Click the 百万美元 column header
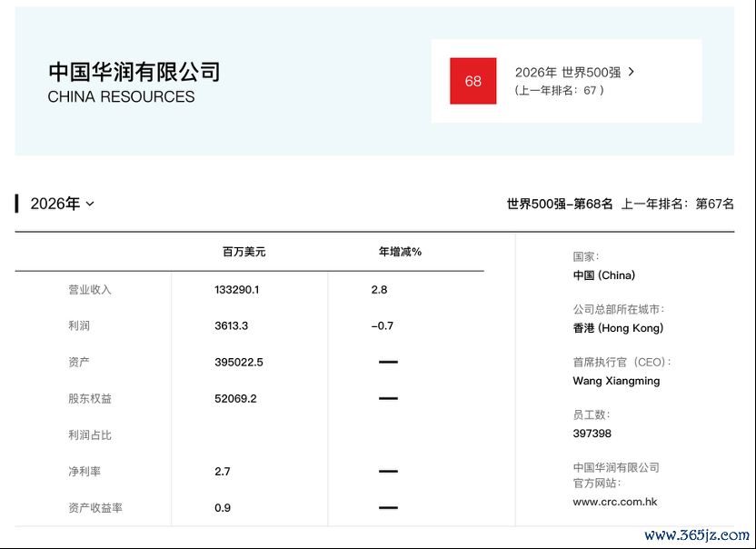Image resolution: width=756 pixels, height=549 pixels. tap(244, 252)
